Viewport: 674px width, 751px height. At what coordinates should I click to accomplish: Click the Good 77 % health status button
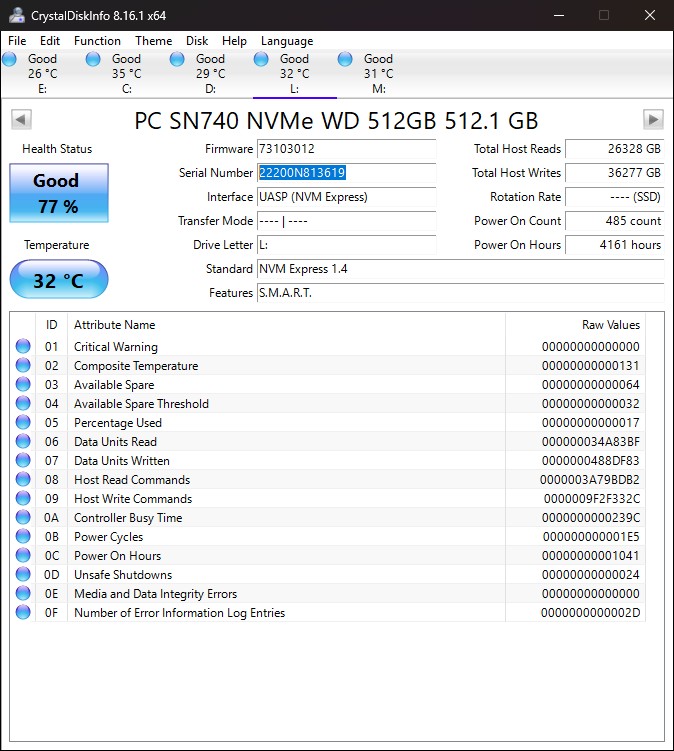point(59,193)
